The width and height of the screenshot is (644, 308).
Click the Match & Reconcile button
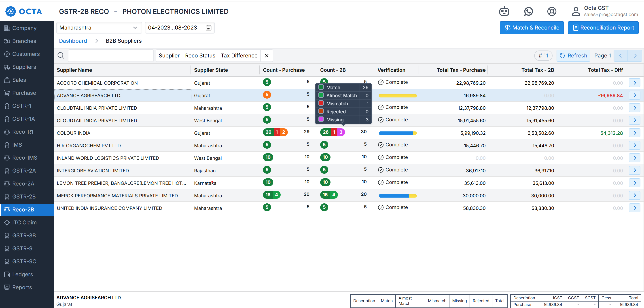pos(532,28)
